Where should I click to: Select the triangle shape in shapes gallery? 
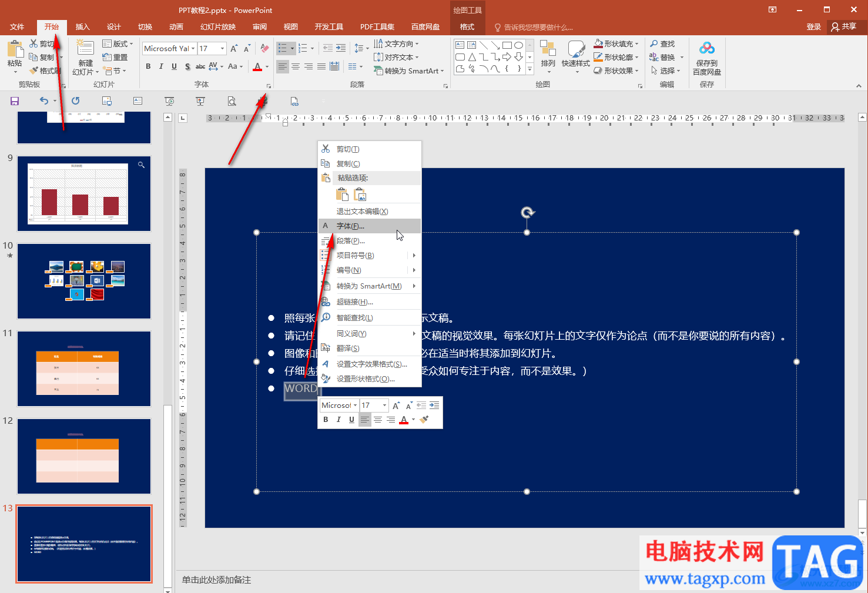pos(472,56)
